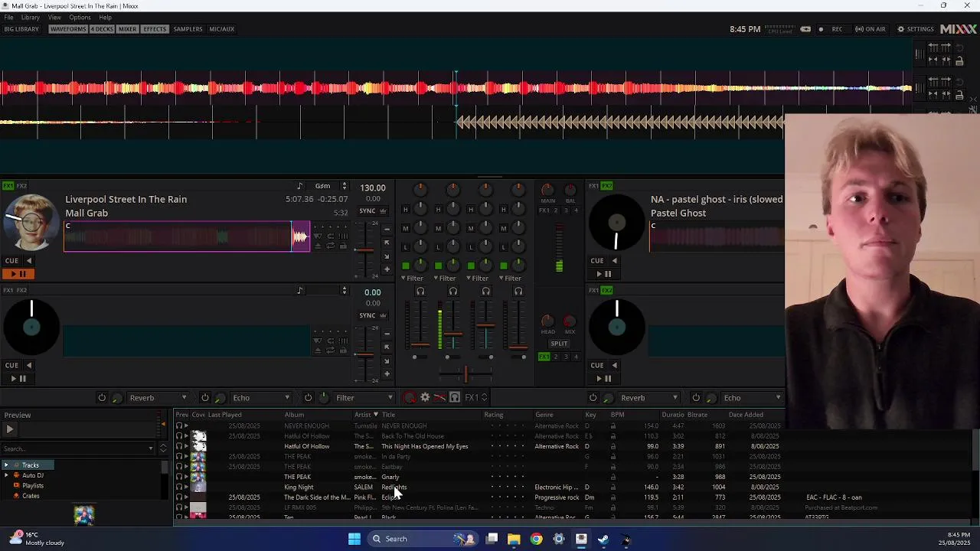Open Windows Start menu
Screen dimensions: 980x551
tap(354, 539)
